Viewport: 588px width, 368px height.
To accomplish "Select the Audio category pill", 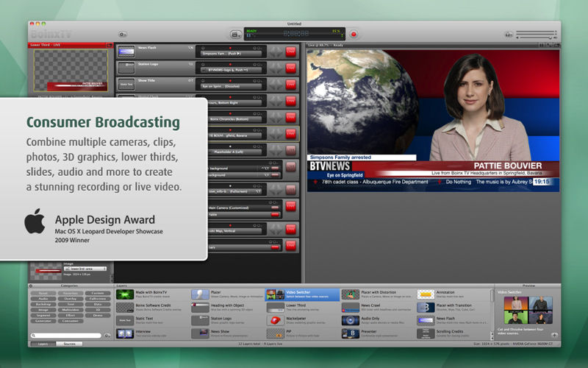I will [x=43, y=299].
